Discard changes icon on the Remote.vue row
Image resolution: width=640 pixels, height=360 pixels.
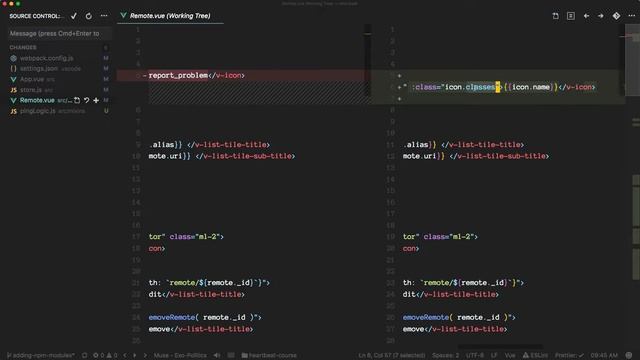click(x=87, y=100)
